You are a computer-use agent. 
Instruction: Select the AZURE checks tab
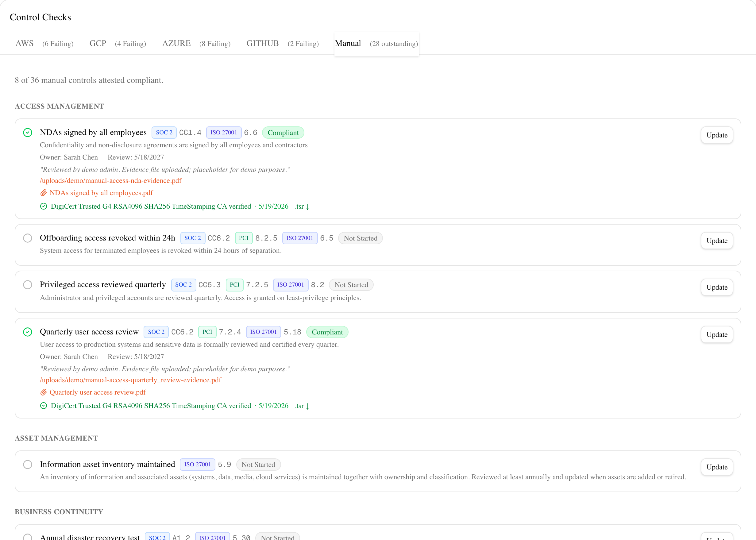196,44
